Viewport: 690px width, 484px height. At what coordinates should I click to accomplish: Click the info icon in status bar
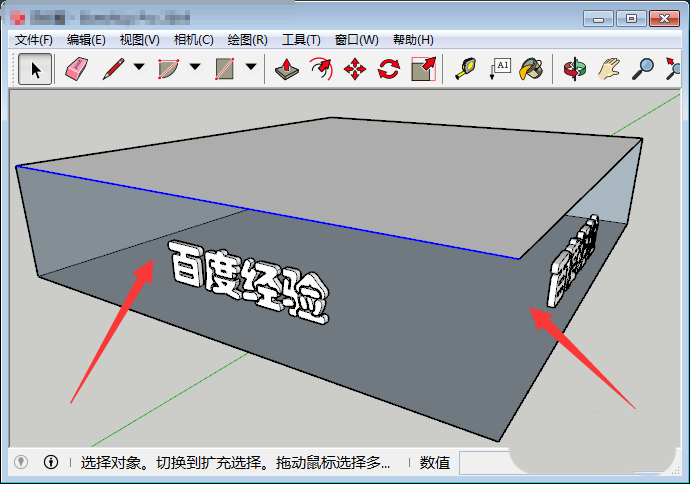51,462
